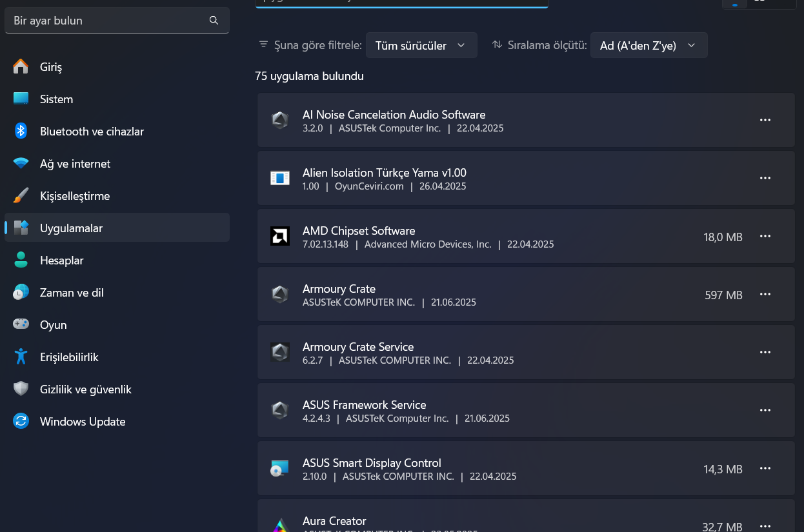Open more options for AI Noise Cancelation Audio Software
Image resolution: width=804 pixels, height=532 pixels.
[765, 120]
